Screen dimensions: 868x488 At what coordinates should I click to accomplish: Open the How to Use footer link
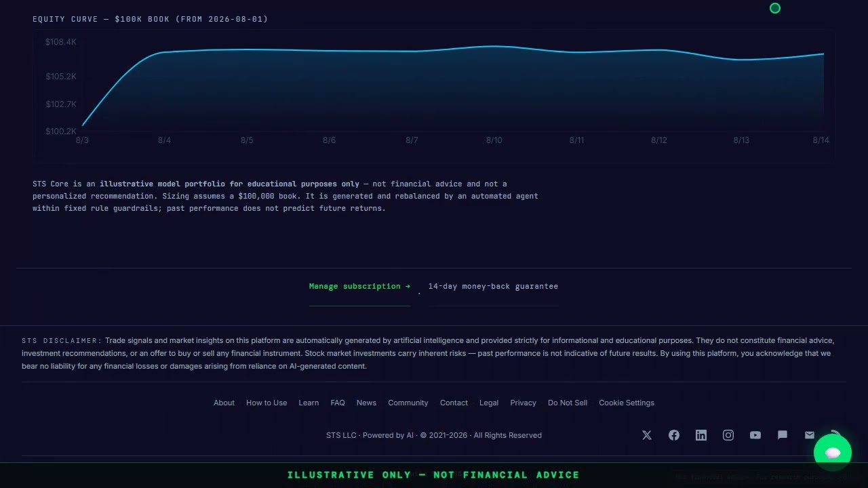(x=267, y=403)
